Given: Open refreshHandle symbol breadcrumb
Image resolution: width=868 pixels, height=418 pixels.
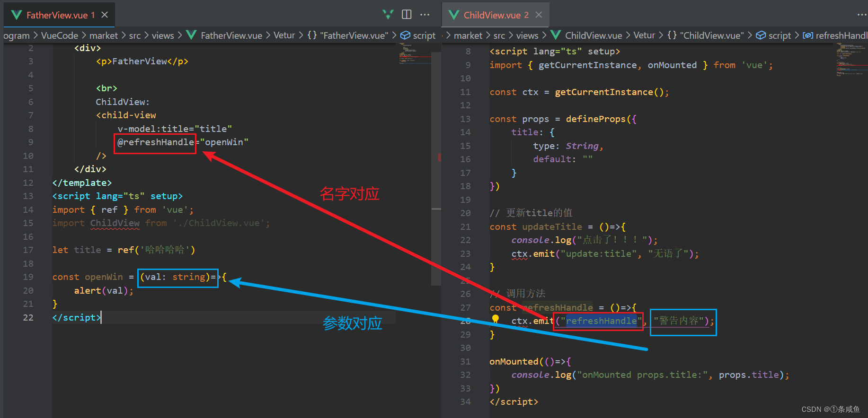Looking at the screenshot, I should (835, 35).
